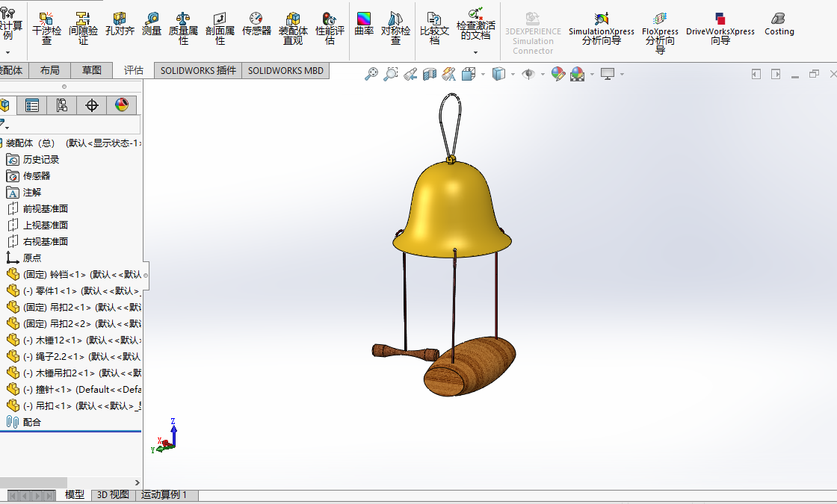The height and width of the screenshot is (504, 837).
Task: Expand the 检查激活的文档 dropdown arrow
Action: 475,52
